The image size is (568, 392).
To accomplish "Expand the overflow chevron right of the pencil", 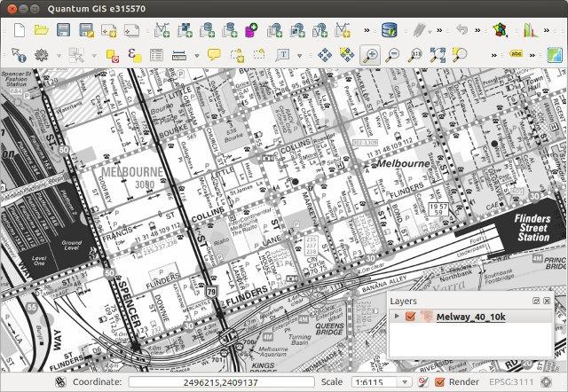I will [439, 30].
